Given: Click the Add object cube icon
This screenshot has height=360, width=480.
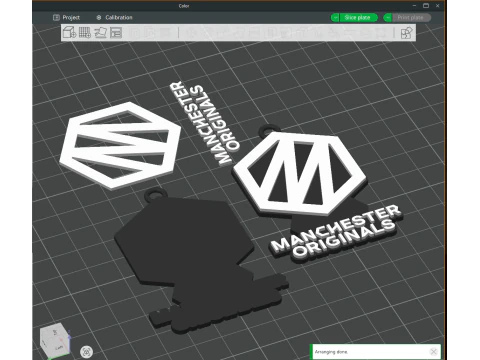Looking at the screenshot, I should 69,33.
